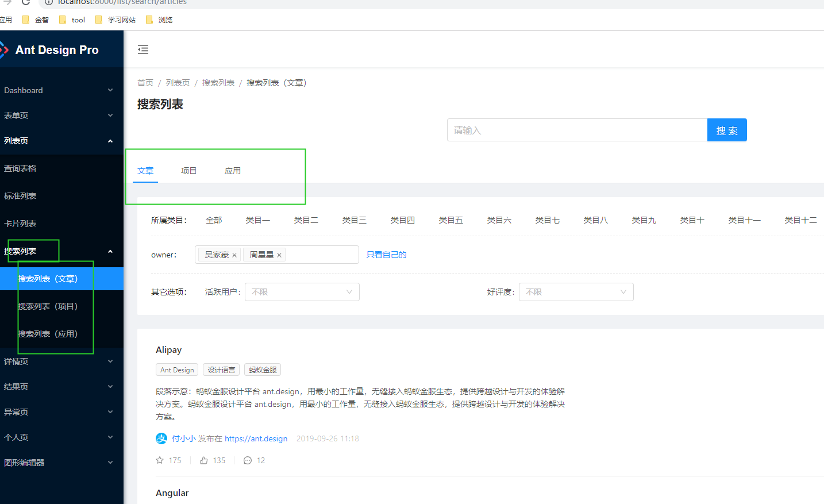Switch to the 项目 tab
The image size is (824, 504).
click(189, 171)
